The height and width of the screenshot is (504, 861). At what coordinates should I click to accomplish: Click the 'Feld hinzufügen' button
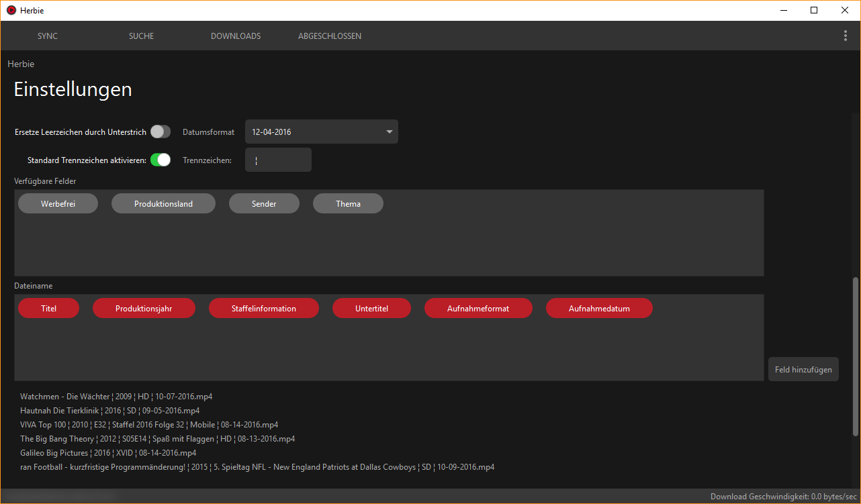(803, 369)
